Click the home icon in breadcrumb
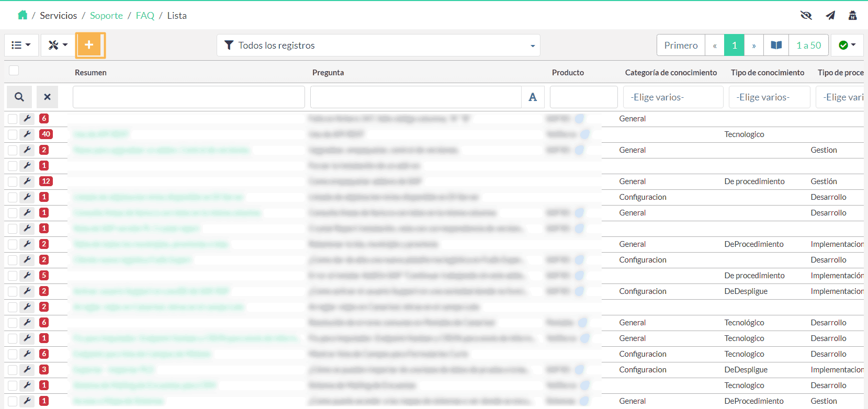Image resolution: width=868 pixels, height=409 pixels. point(22,15)
